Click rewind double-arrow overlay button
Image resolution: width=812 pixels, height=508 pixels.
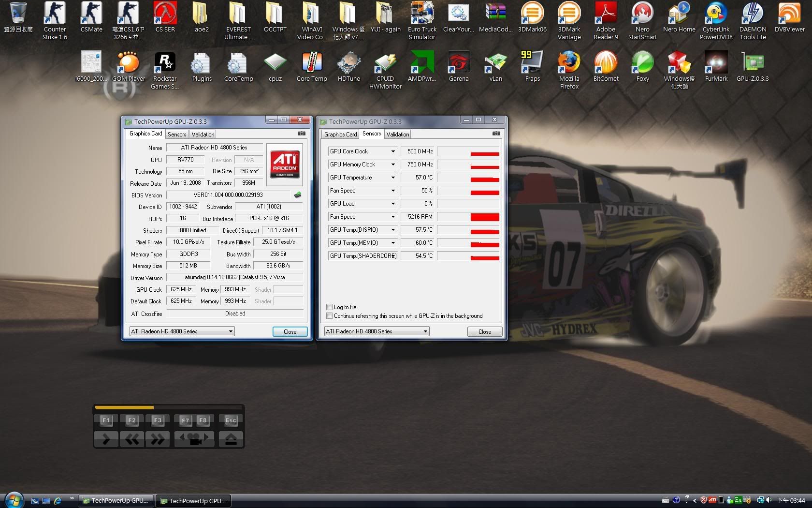click(131, 439)
